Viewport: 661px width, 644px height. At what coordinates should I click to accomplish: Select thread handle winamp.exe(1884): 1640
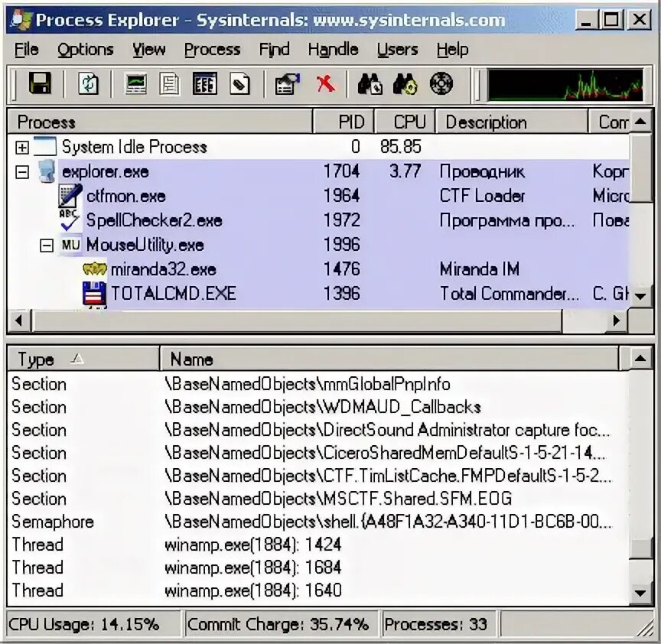coord(319,590)
